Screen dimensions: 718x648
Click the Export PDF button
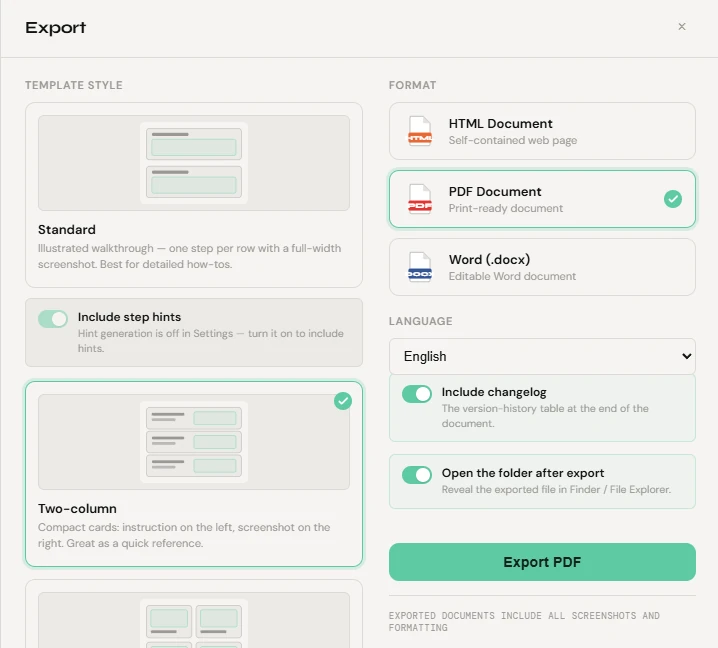click(542, 562)
